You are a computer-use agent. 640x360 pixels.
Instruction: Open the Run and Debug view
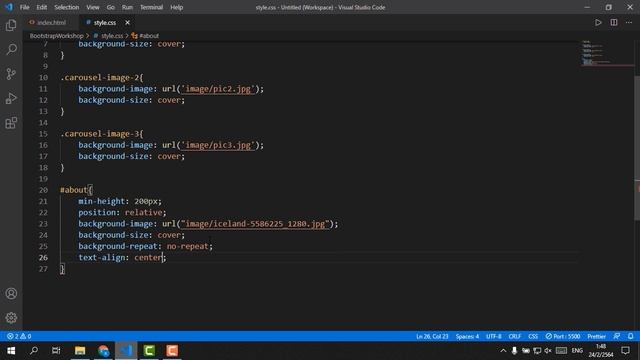[11, 98]
